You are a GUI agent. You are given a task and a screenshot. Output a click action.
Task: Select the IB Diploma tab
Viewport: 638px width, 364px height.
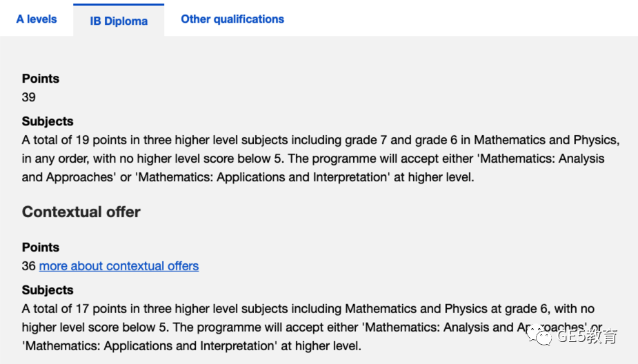(x=119, y=21)
